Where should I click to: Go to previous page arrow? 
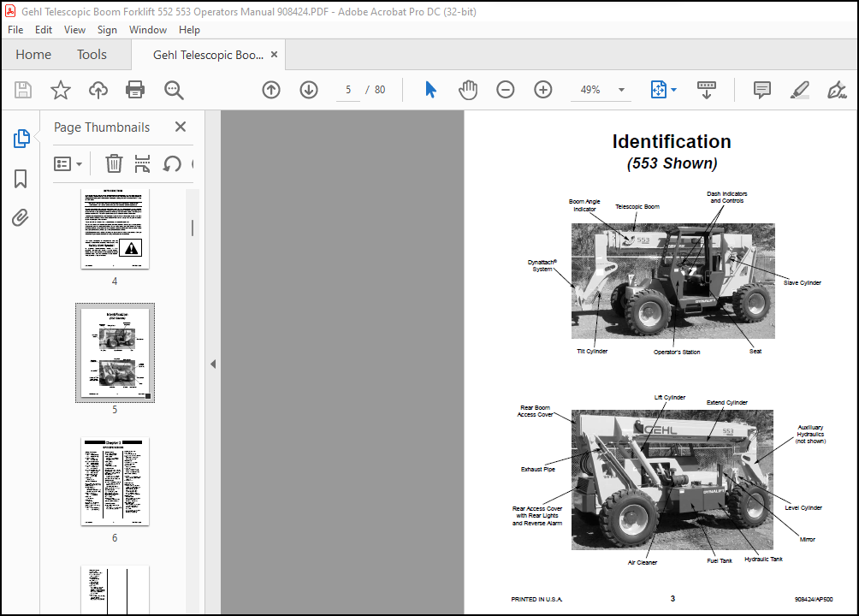coord(271,89)
